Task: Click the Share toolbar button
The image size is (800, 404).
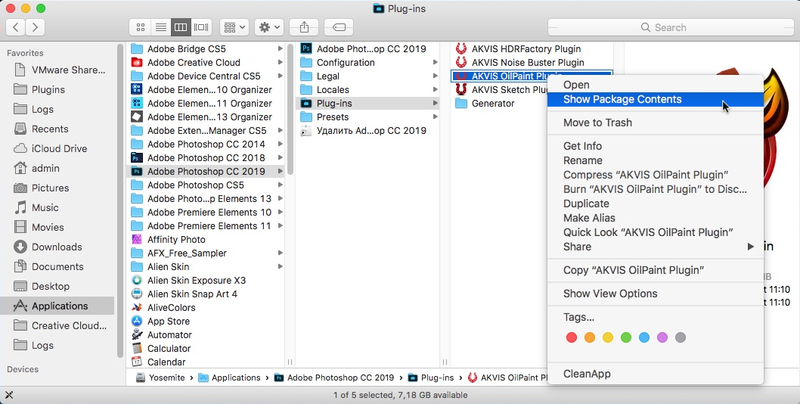Action: click(304, 27)
